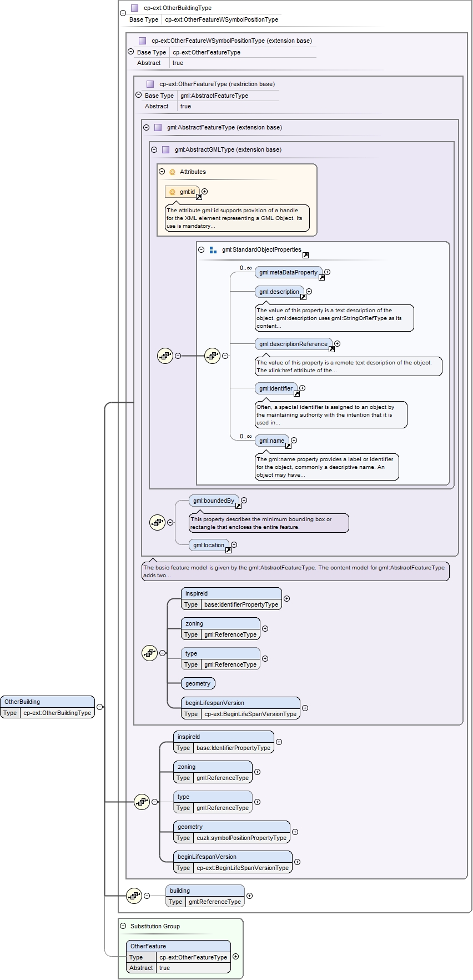Viewport: 473px width, 980px height.
Task: Select gml:metaDataProperty element
Action: [288, 272]
